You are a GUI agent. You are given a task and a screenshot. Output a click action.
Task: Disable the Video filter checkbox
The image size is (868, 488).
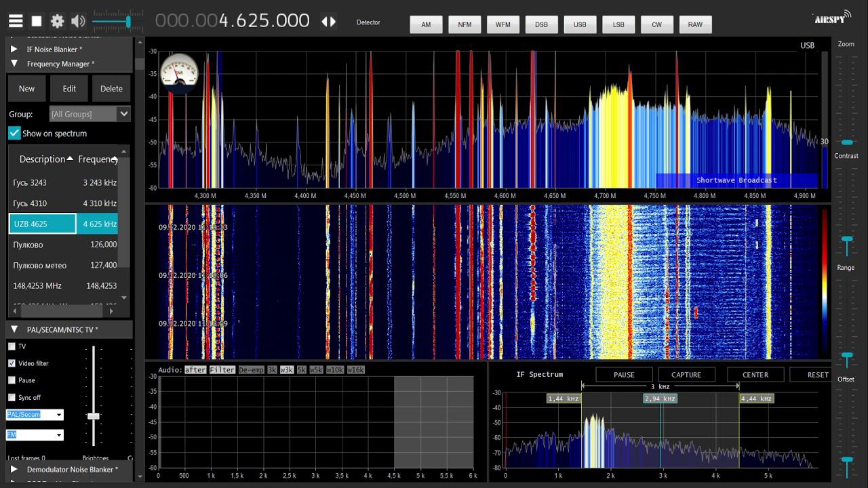click(12, 363)
